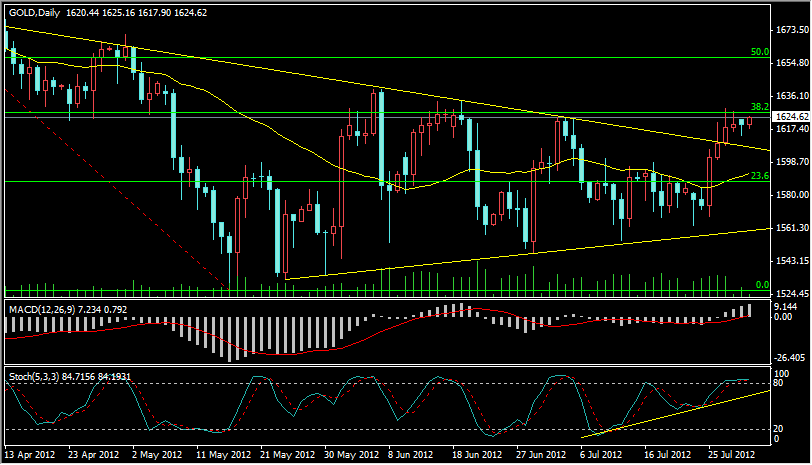Click the GOLD,Daily chart title
Screen dimensions: 812x465
(x=34, y=13)
